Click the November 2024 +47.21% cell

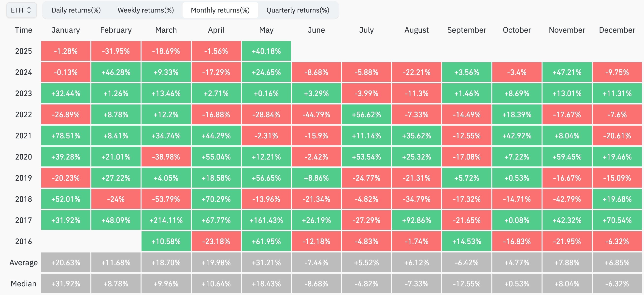coord(567,72)
